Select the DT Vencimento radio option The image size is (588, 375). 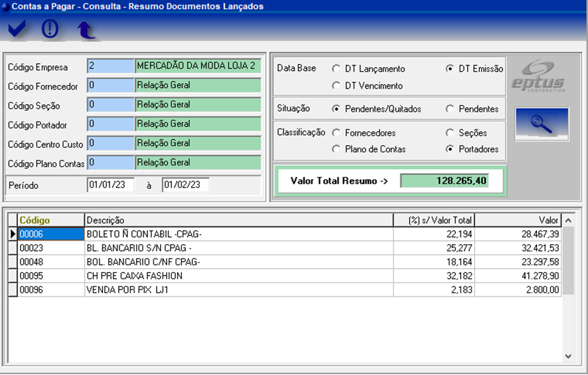(336, 86)
